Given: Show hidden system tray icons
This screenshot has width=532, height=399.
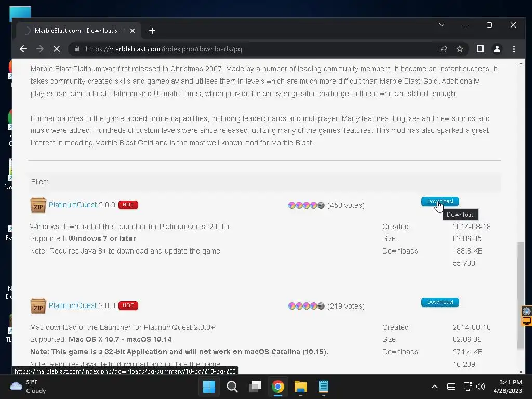Looking at the screenshot, I should (435, 387).
